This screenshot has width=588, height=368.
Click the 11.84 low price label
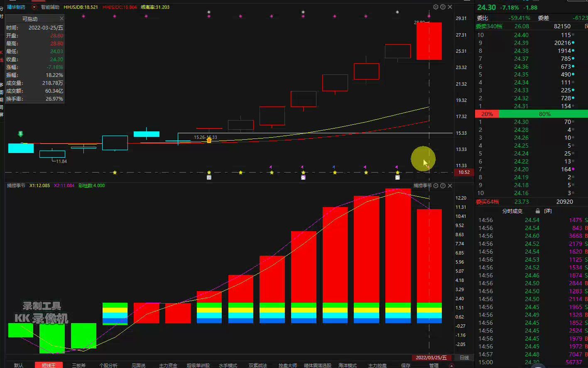tap(61, 161)
